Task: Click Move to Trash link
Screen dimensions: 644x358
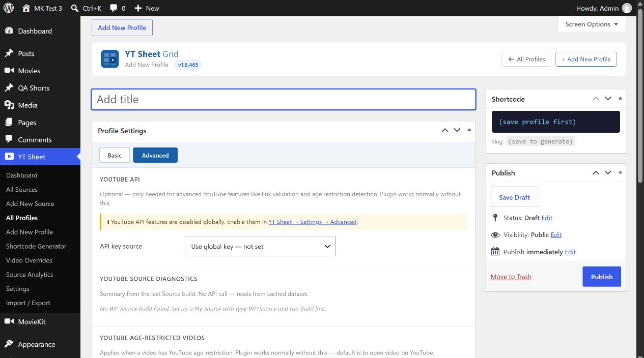Action: click(511, 277)
